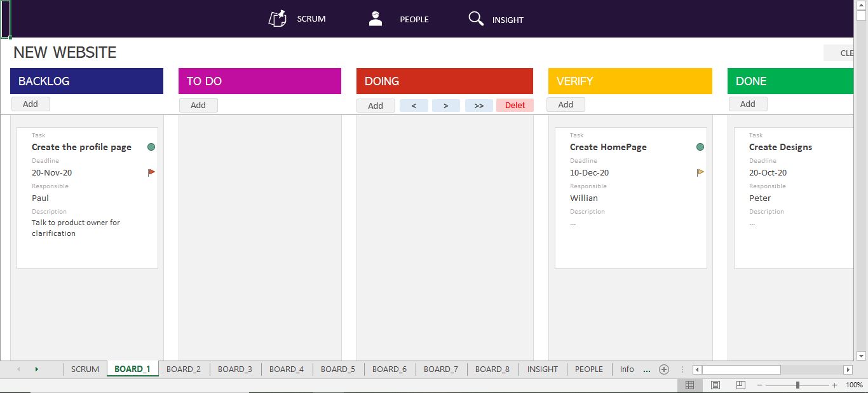The height and width of the screenshot is (393, 868).
Task: Add a new sheet with plus icon
Action: tap(664, 369)
